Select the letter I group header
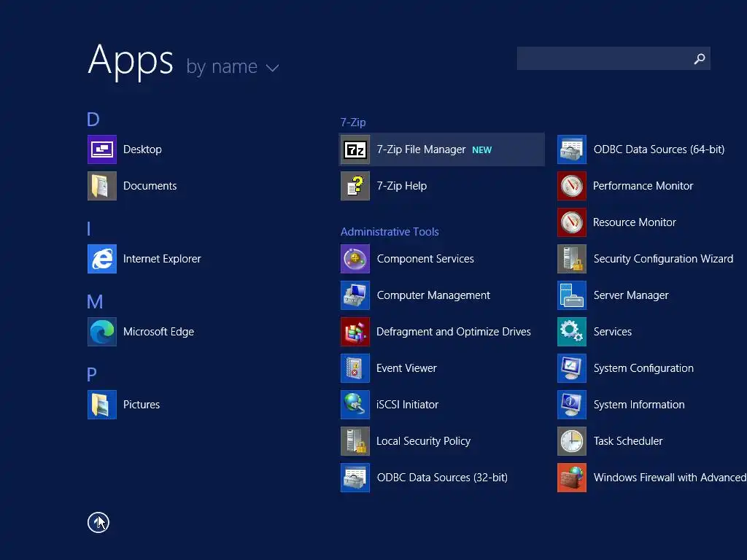The height and width of the screenshot is (560, 747). [x=89, y=229]
